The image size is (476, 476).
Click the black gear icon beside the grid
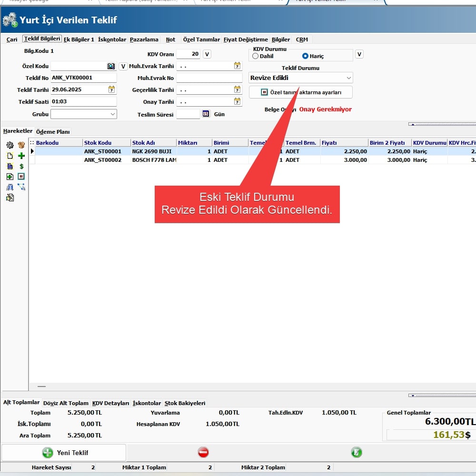(x=10, y=145)
